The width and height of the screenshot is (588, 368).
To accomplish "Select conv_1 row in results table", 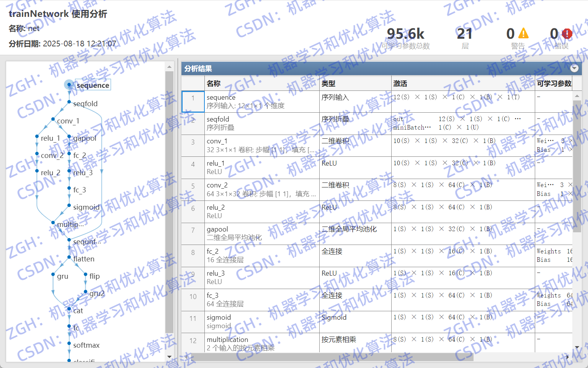I will pos(377,146).
